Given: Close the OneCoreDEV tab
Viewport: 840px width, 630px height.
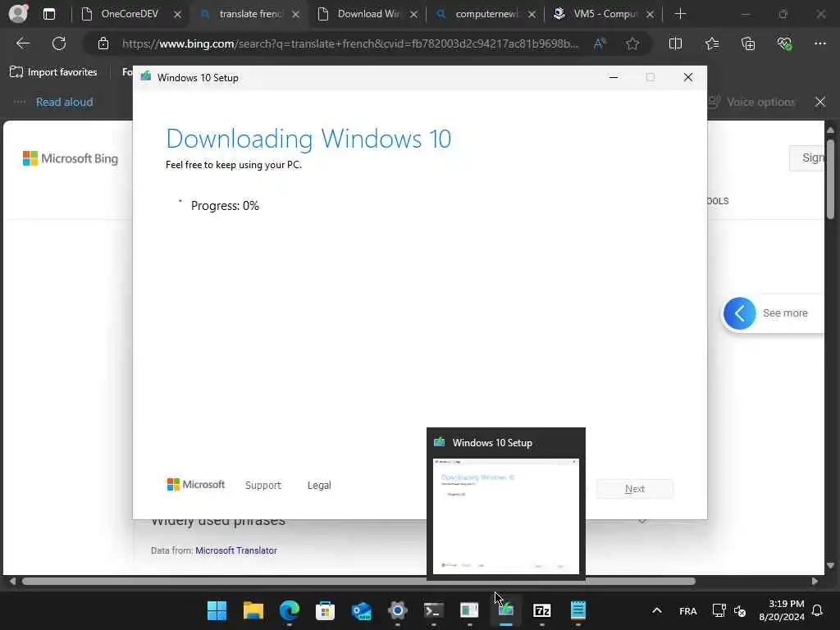Looking at the screenshot, I should [x=177, y=15].
